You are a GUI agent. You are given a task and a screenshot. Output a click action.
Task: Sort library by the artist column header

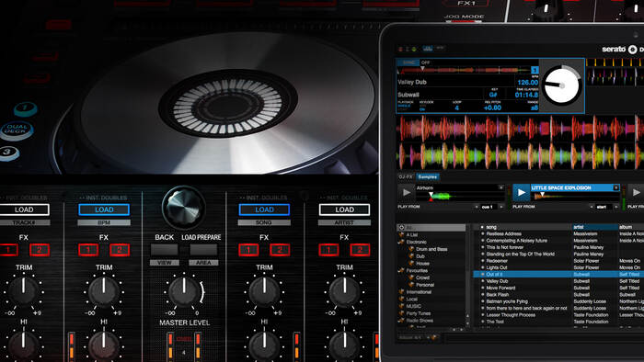click(595, 227)
